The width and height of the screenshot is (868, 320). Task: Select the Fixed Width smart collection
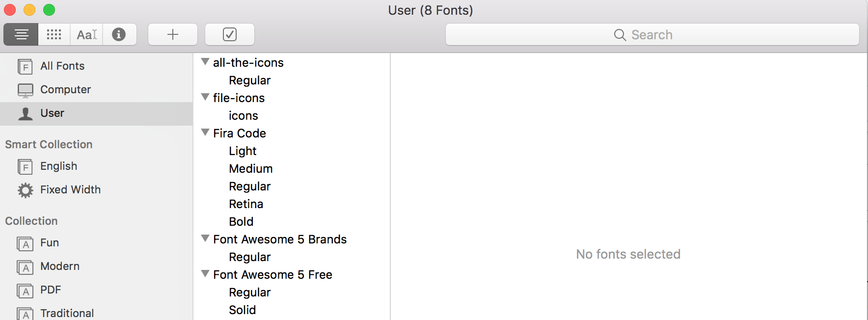point(70,189)
